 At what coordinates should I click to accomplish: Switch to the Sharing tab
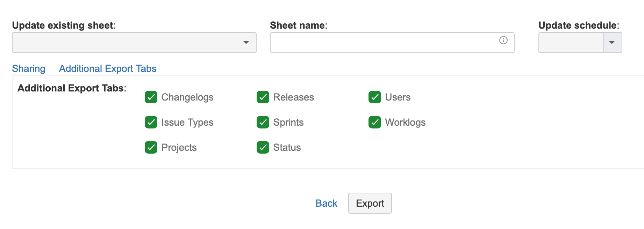click(29, 69)
